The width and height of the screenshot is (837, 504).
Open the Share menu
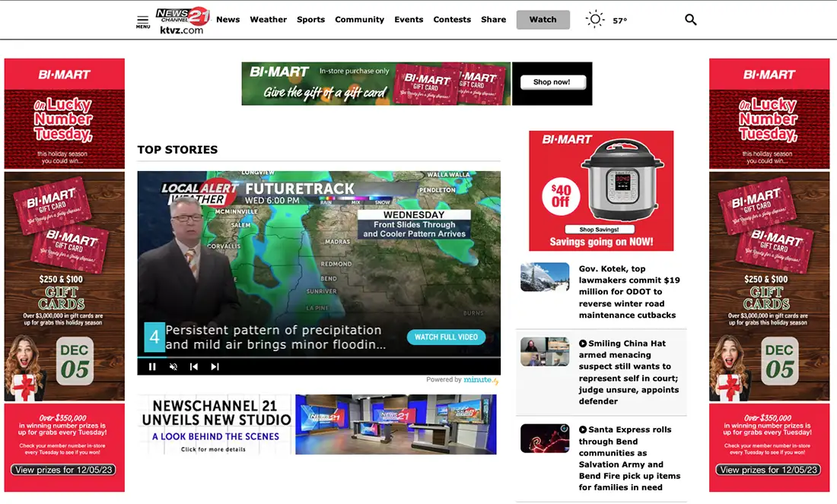(x=493, y=19)
